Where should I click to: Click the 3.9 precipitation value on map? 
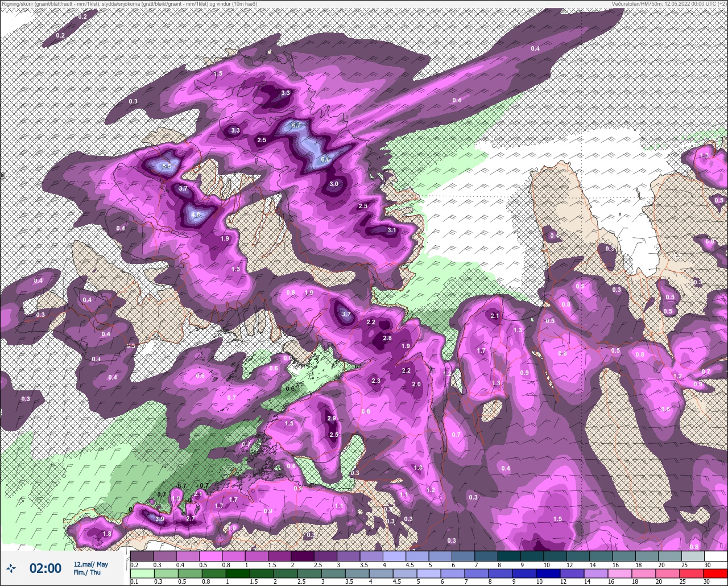coord(160,519)
